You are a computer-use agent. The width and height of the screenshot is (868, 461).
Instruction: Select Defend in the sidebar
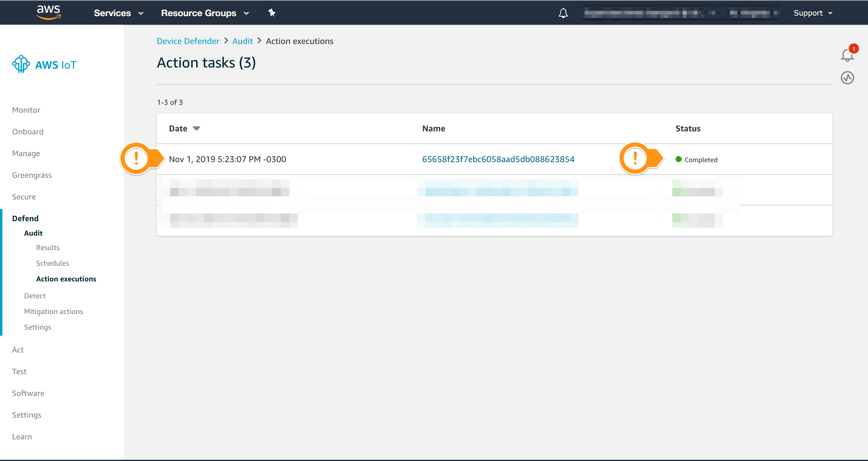point(25,218)
